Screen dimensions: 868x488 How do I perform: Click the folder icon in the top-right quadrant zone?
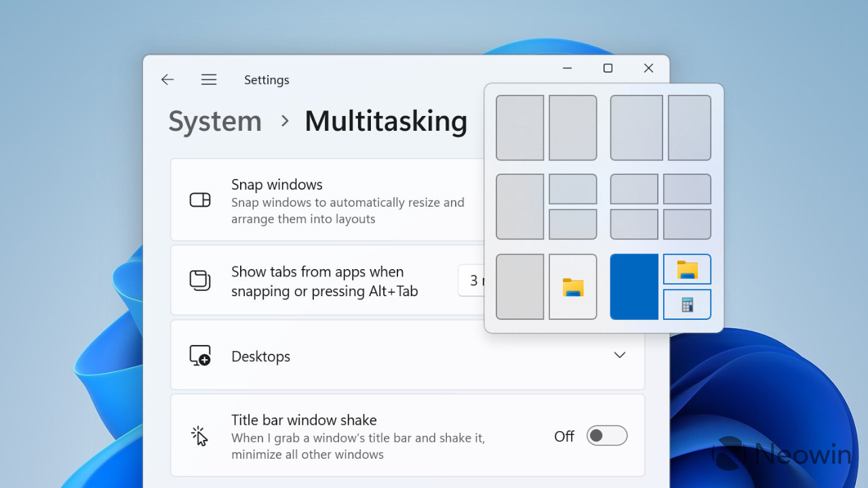(687, 269)
